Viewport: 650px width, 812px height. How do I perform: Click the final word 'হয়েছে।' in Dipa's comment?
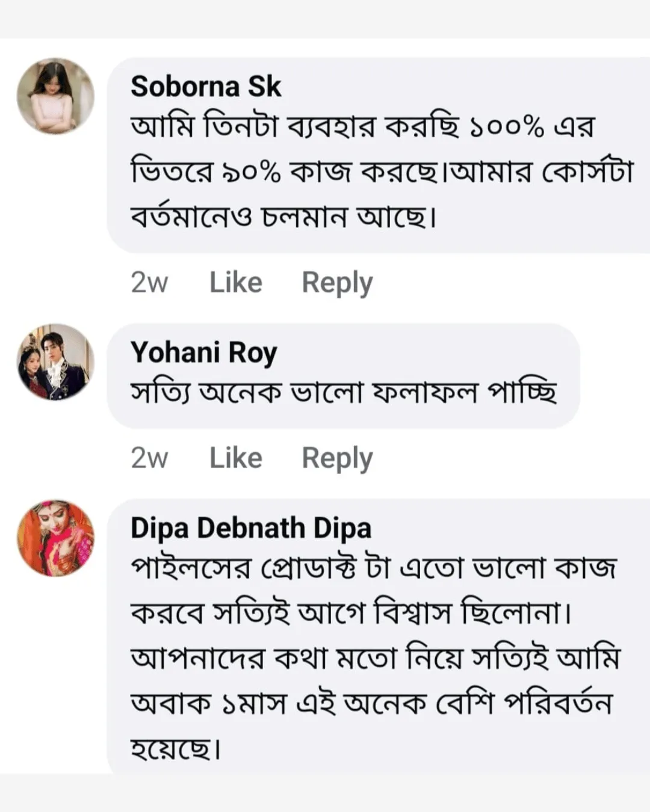click(x=176, y=748)
